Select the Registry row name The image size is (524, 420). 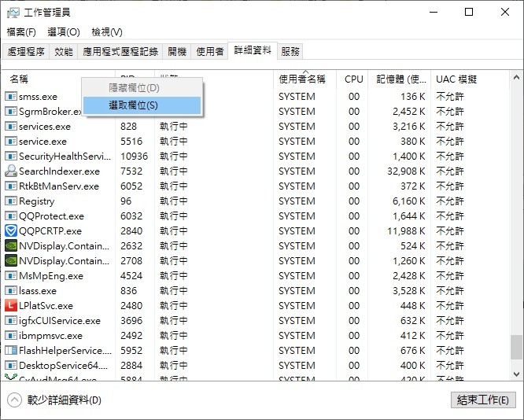(37, 201)
